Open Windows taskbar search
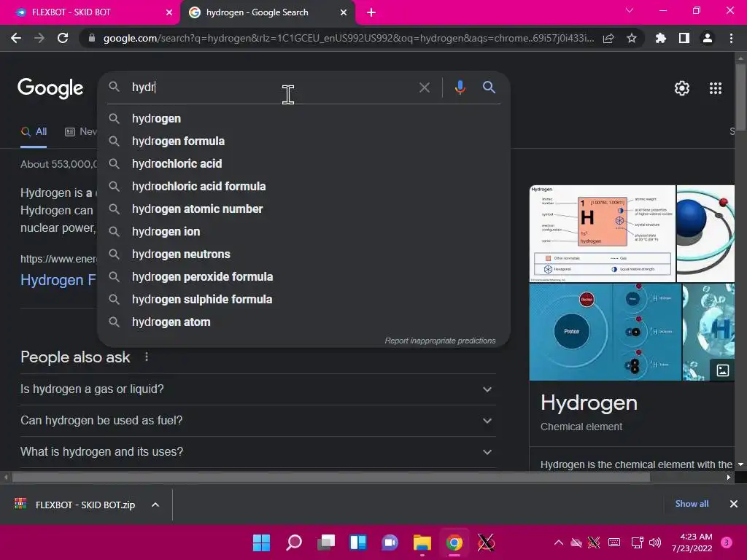747x560 pixels. click(x=294, y=542)
